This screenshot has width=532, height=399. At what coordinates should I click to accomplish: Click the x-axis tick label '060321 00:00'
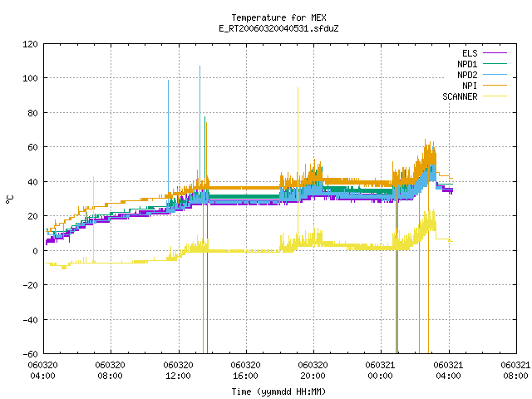click(380, 371)
